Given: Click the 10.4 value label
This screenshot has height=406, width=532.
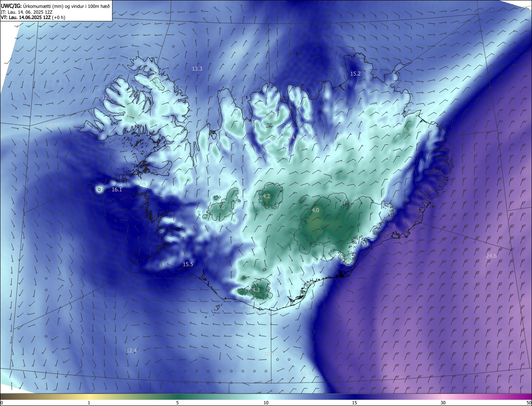Looking at the screenshot, I should (305, 373).
